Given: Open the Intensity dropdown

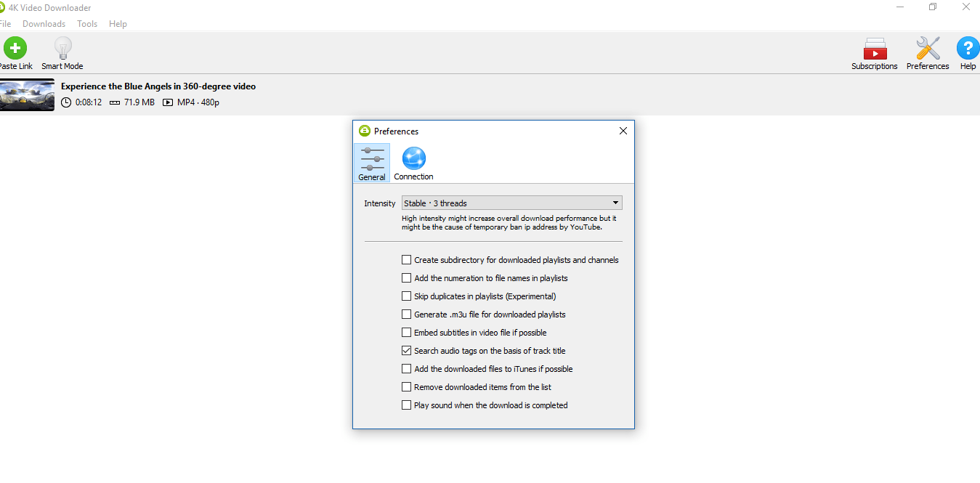Looking at the screenshot, I should pos(512,203).
